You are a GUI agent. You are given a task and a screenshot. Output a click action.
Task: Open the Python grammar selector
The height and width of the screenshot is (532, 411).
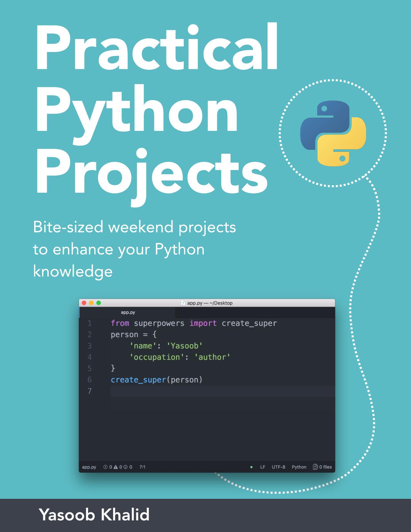[x=299, y=467]
